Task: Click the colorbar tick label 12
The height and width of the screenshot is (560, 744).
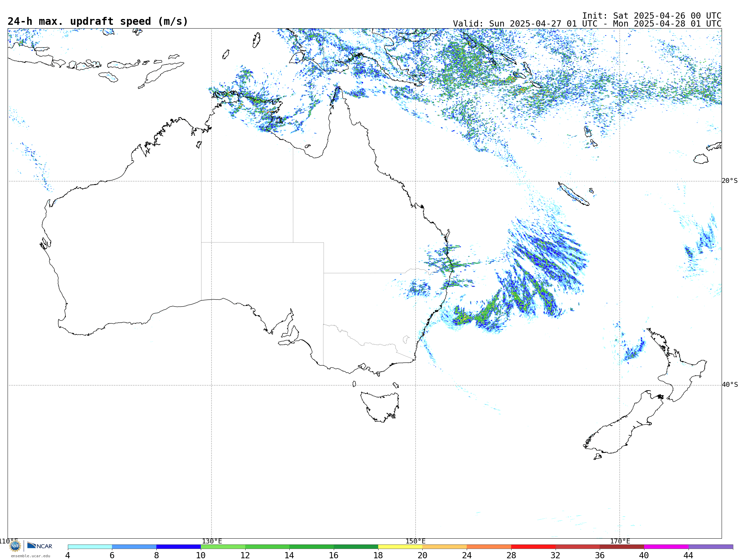Action: coord(245,556)
